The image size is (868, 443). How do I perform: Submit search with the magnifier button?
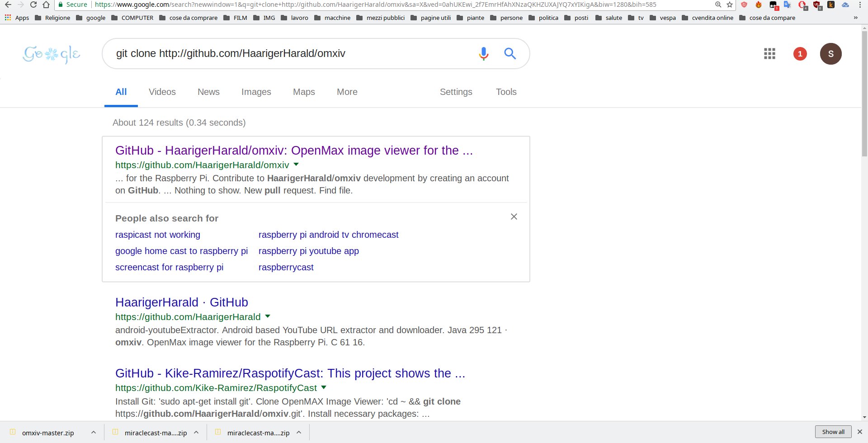click(x=510, y=53)
